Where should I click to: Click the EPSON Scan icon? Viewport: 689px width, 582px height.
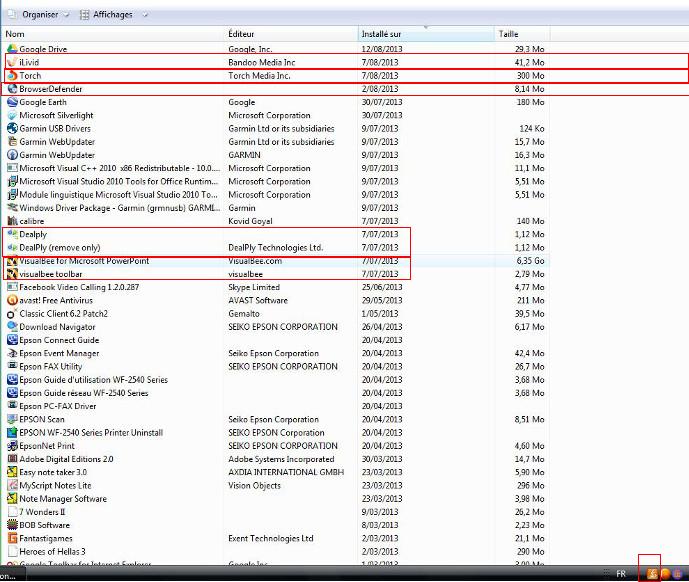pyautogui.click(x=12, y=419)
